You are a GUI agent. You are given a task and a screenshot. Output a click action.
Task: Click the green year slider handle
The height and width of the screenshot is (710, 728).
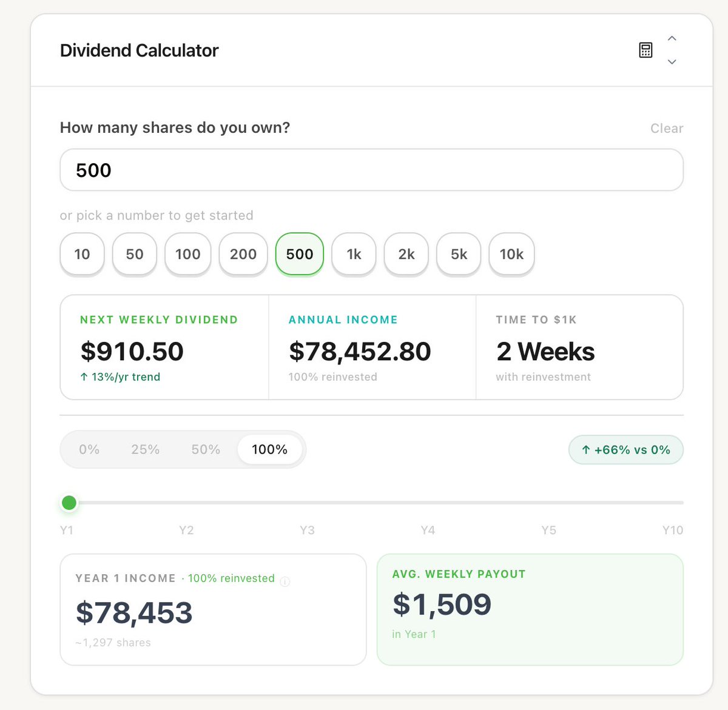coord(69,503)
